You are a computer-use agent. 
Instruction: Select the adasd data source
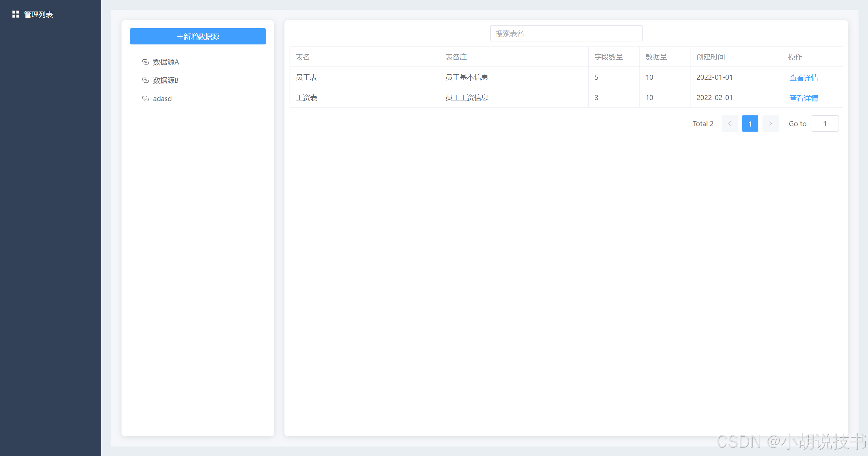click(162, 99)
